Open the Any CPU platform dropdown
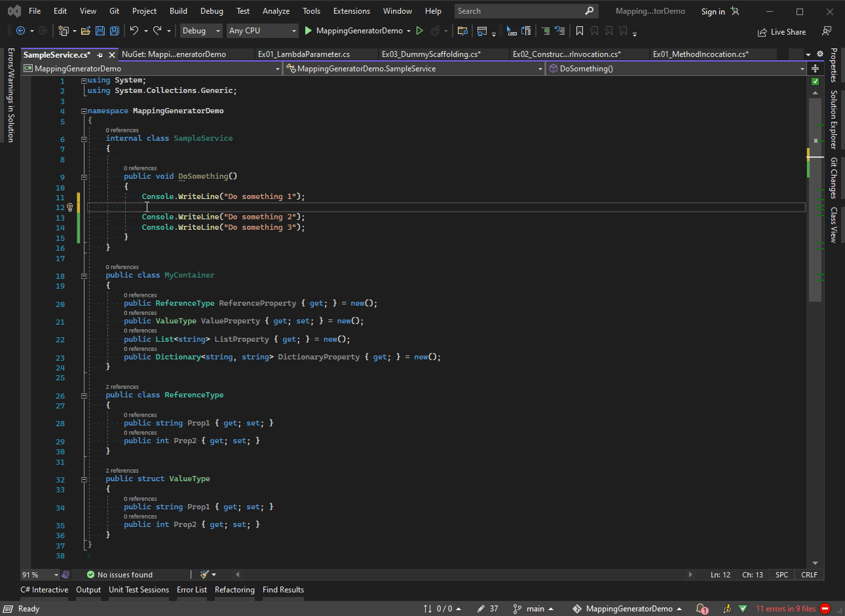The width and height of the screenshot is (845, 616). coord(263,31)
